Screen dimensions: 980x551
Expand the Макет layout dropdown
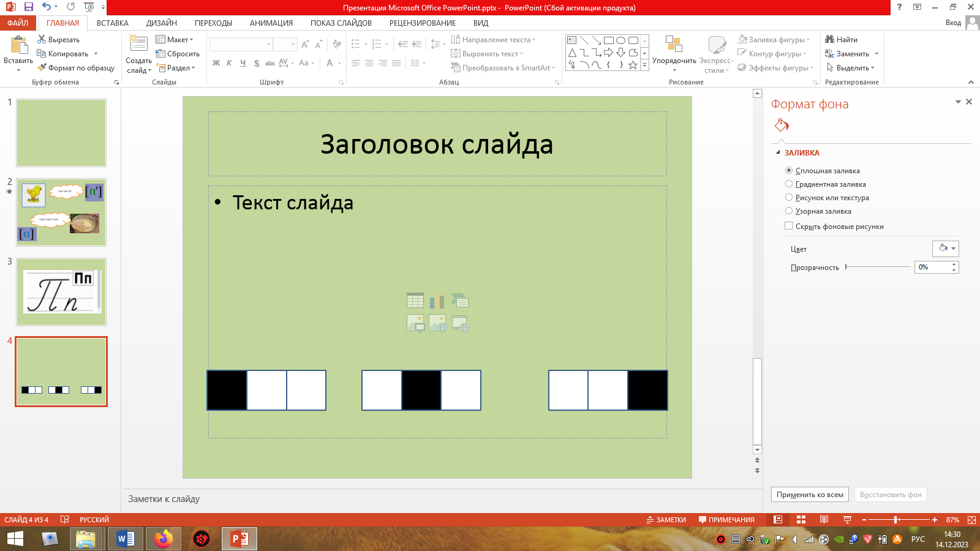point(175,39)
